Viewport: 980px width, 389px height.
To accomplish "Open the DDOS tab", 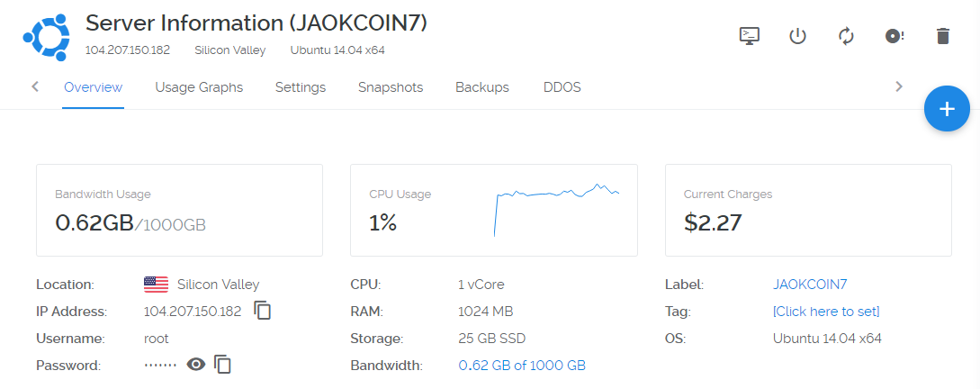I will pyautogui.click(x=562, y=87).
